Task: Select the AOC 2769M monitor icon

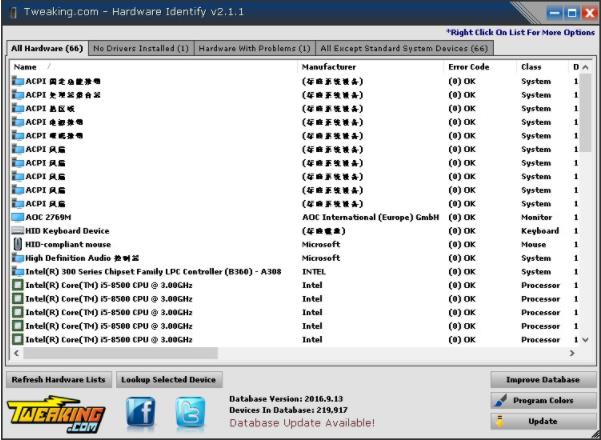Action: coord(17,217)
